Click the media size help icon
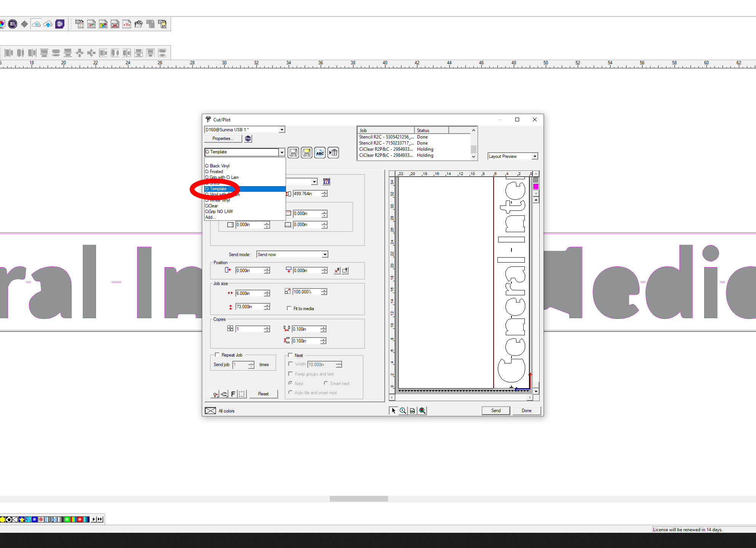 (x=326, y=182)
